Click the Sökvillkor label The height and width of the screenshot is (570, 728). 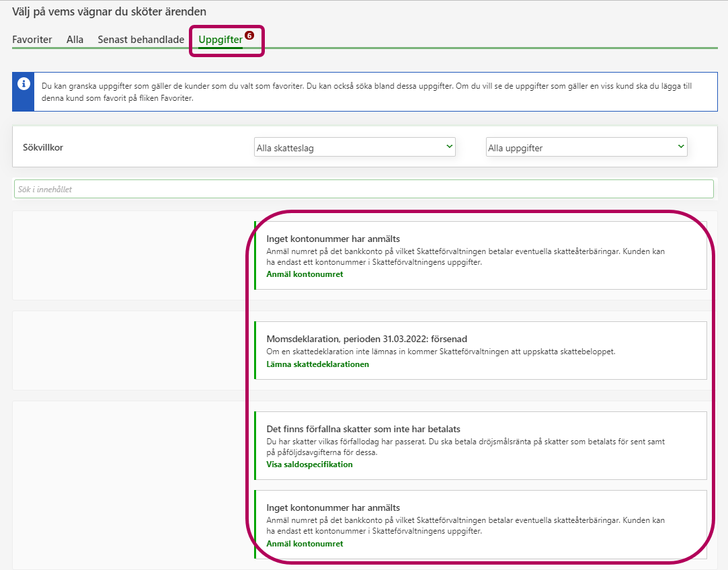[43, 147]
